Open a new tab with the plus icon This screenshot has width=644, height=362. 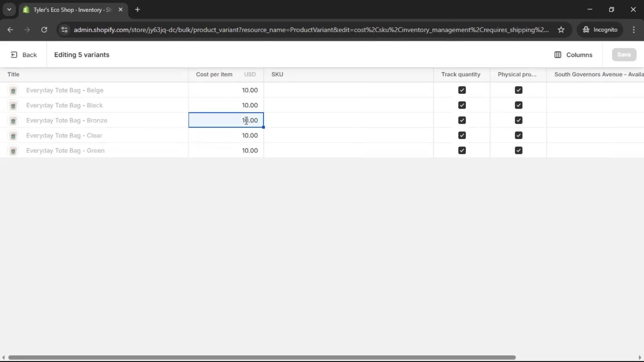tap(138, 10)
